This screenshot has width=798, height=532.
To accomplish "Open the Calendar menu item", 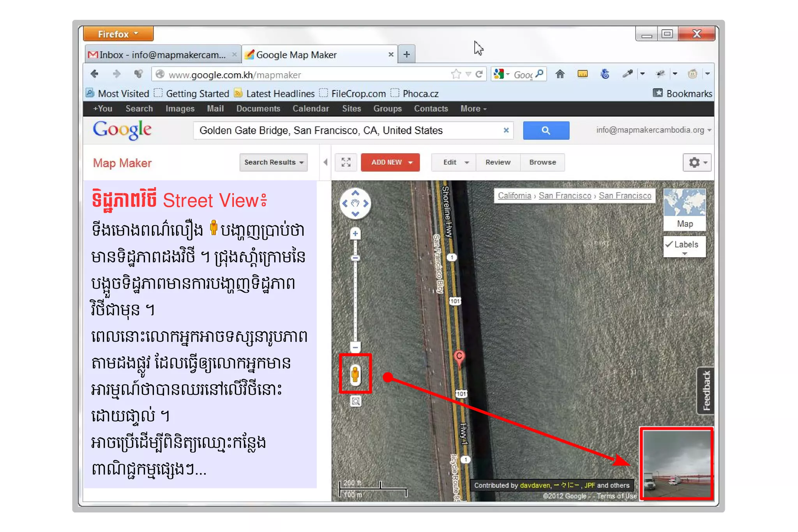I will (x=311, y=109).
